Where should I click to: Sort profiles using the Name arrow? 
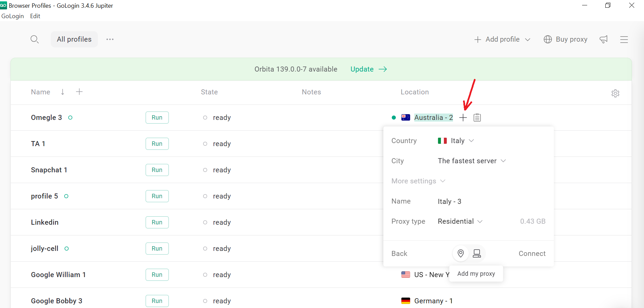pyautogui.click(x=63, y=92)
